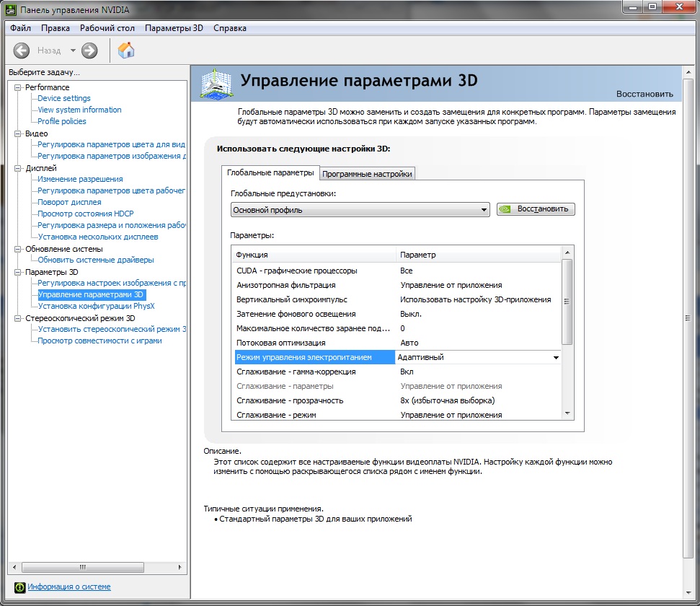Select Анизотропная фильтрация row
This screenshot has height=606, width=700.
pos(397,285)
